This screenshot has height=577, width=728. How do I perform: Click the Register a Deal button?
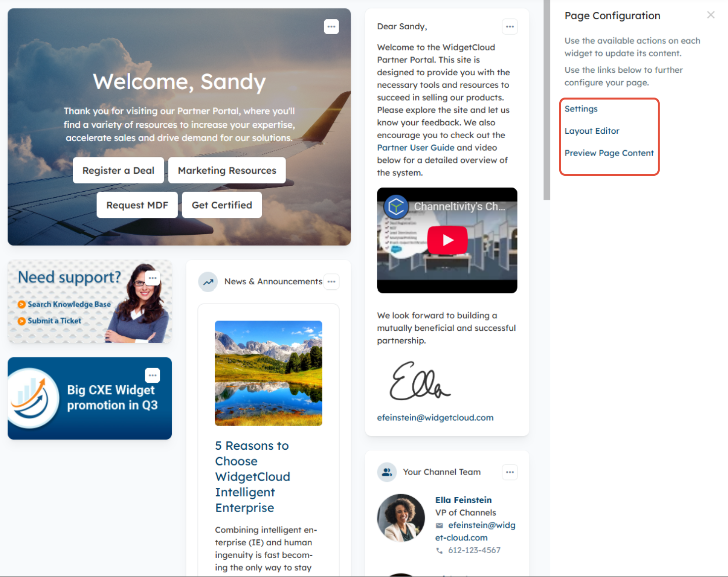pos(118,171)
